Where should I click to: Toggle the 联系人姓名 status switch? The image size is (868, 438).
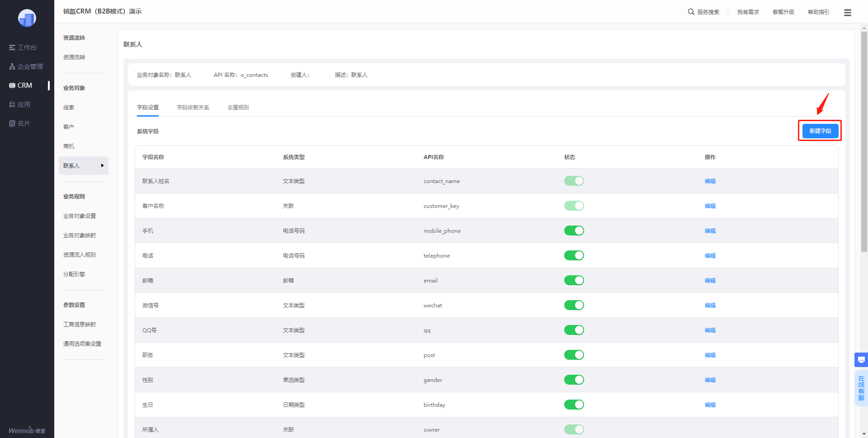tap(574, 181)
